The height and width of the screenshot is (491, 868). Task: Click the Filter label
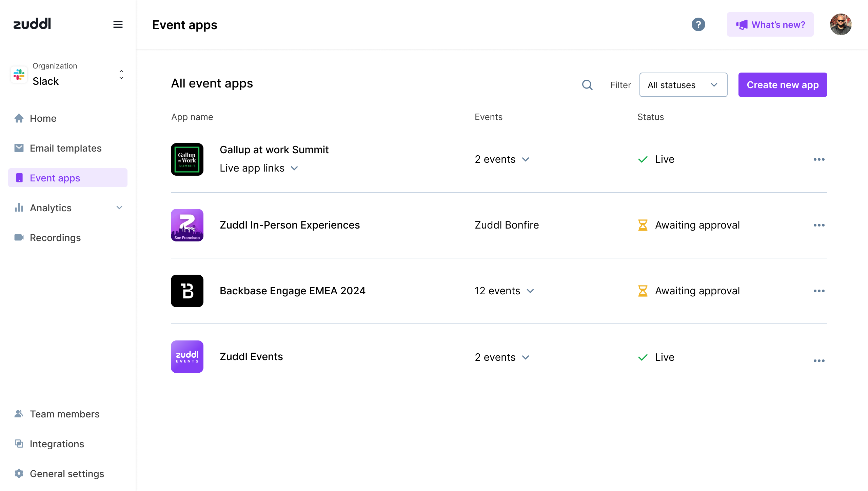click(620, 85)
